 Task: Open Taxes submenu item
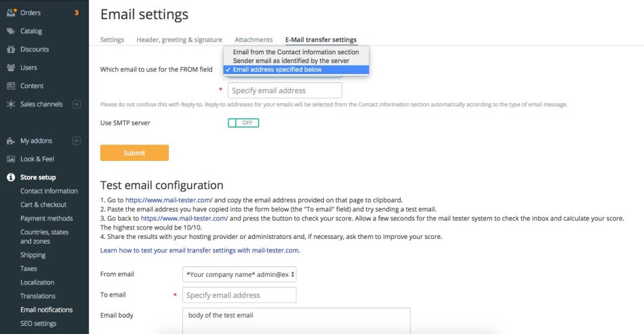tap(28, 269)
